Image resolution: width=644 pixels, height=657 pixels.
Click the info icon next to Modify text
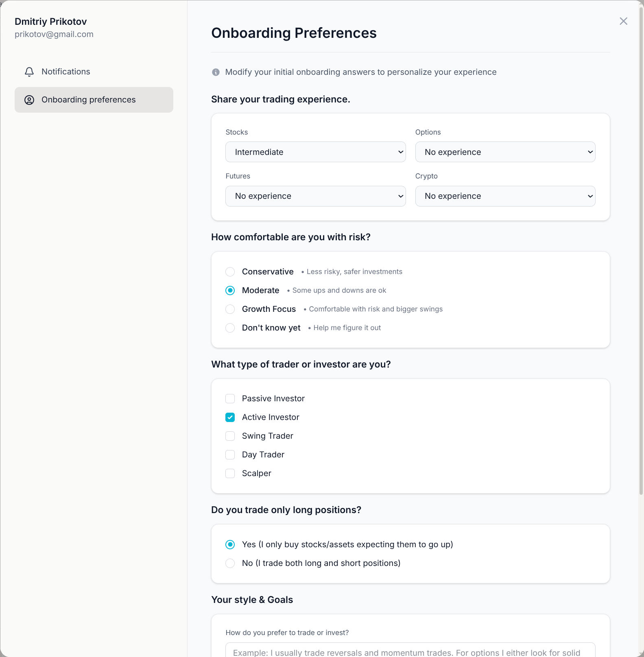point(216,72)
